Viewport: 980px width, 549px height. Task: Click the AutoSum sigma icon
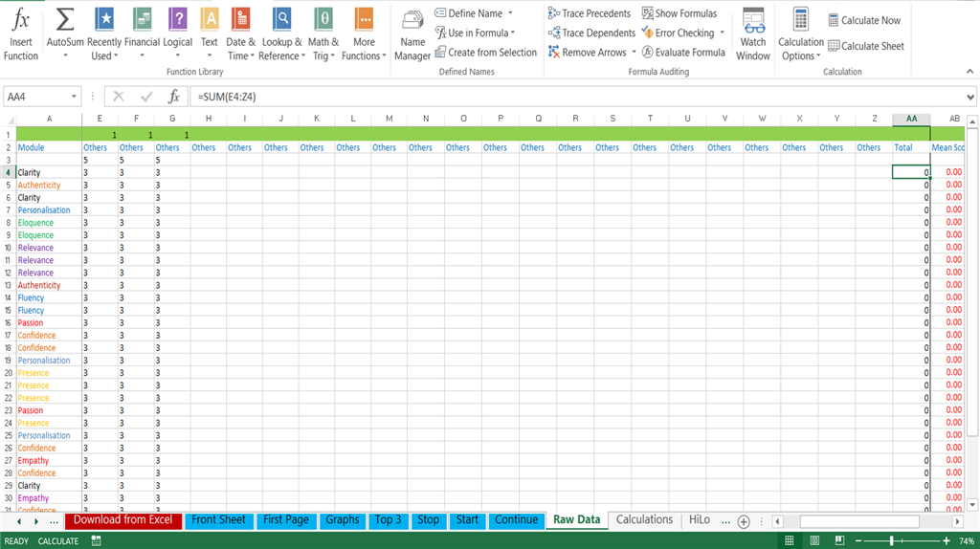[x=65, y=20]
